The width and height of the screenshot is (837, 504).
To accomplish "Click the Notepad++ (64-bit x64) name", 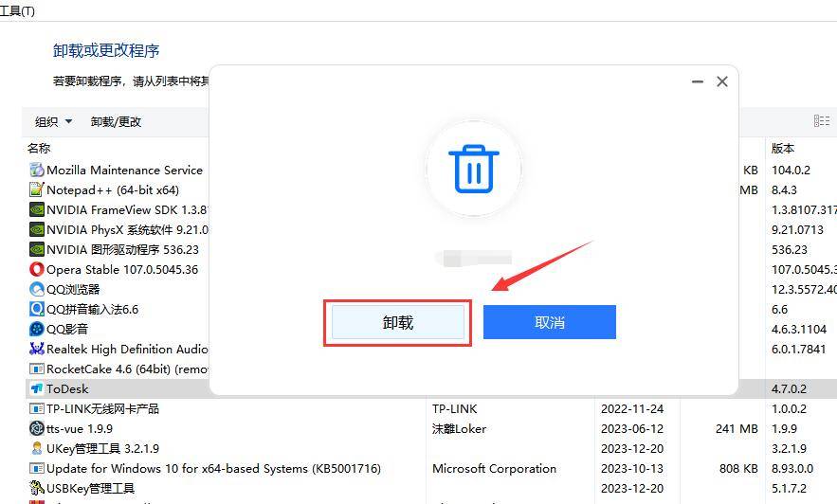I will [113, 189].
